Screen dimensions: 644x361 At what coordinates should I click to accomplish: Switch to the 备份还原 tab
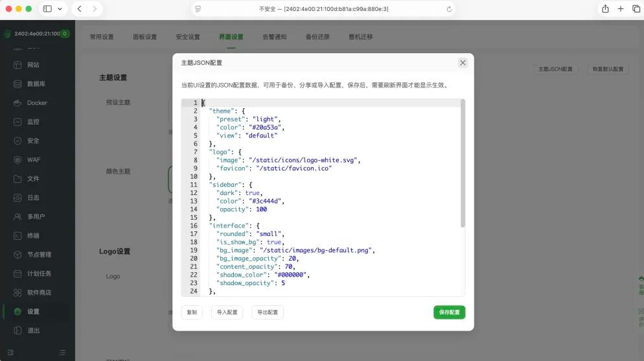tap(317, 37)
